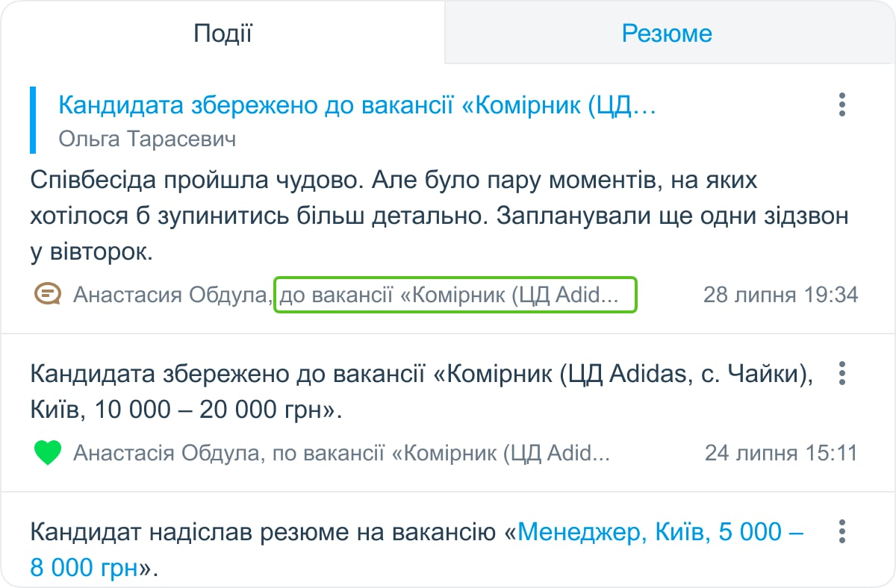This screenshot has width=896, height=588.
Task: Click the 28 липня 19:34 timestamp
Action: [x=780, y=295]
